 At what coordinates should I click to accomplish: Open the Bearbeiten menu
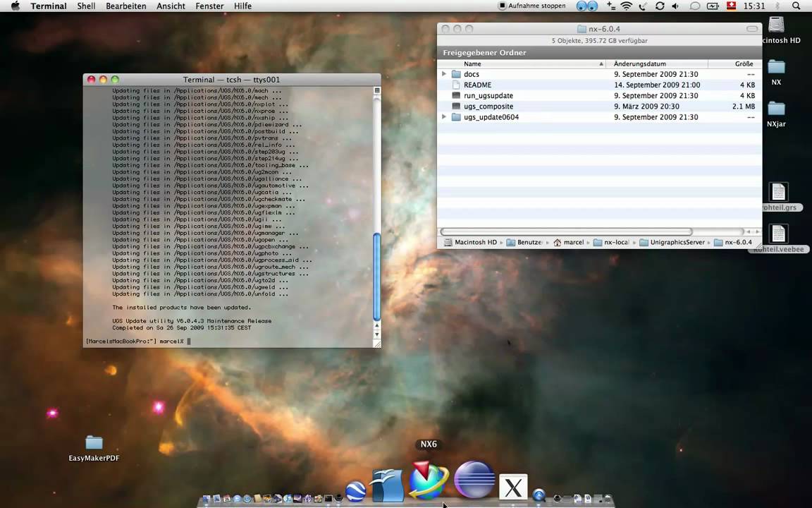pos(126,6)
